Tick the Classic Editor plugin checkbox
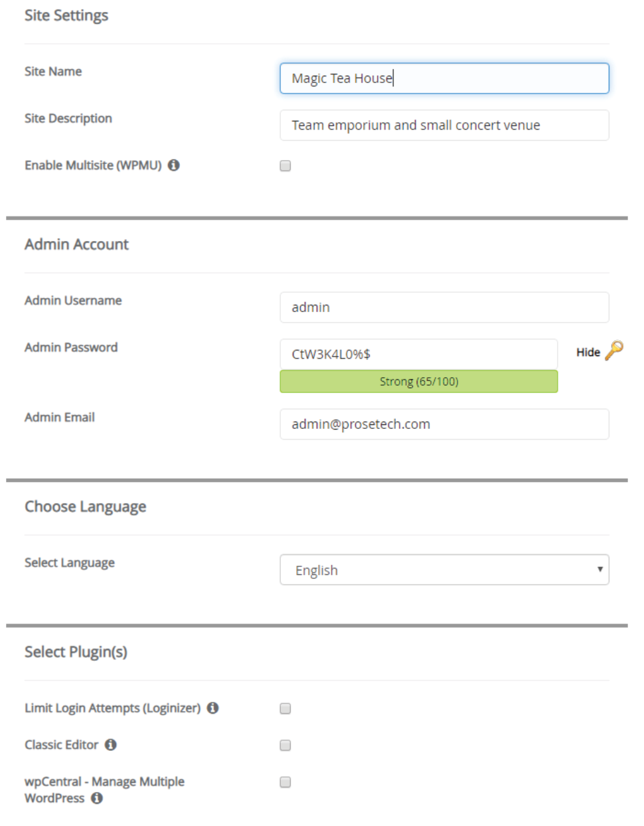This screenshot has height=826, width=644. click(x=285, y=745)
